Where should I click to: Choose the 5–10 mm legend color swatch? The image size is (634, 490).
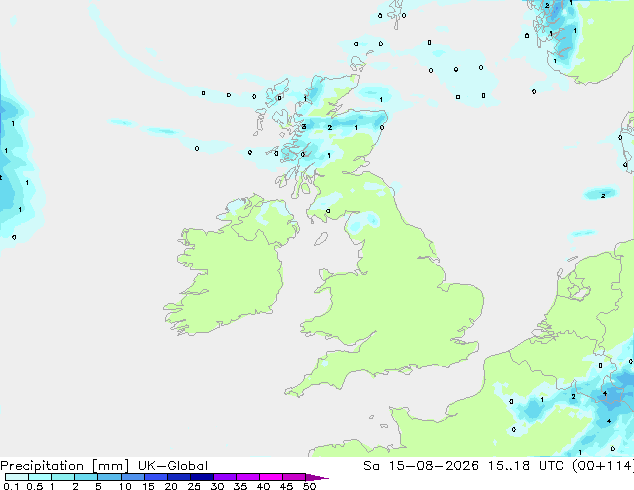coord(109,477)
